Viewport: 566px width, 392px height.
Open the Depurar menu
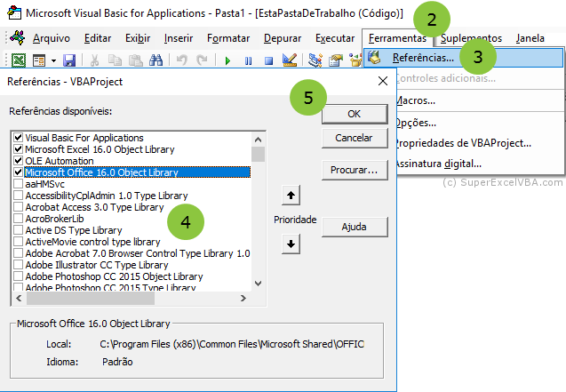[283, 38]
